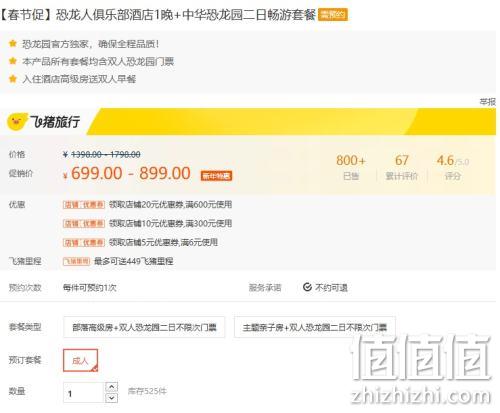Click the quantity input field
The image size is (500, 413).
point(83,392)
